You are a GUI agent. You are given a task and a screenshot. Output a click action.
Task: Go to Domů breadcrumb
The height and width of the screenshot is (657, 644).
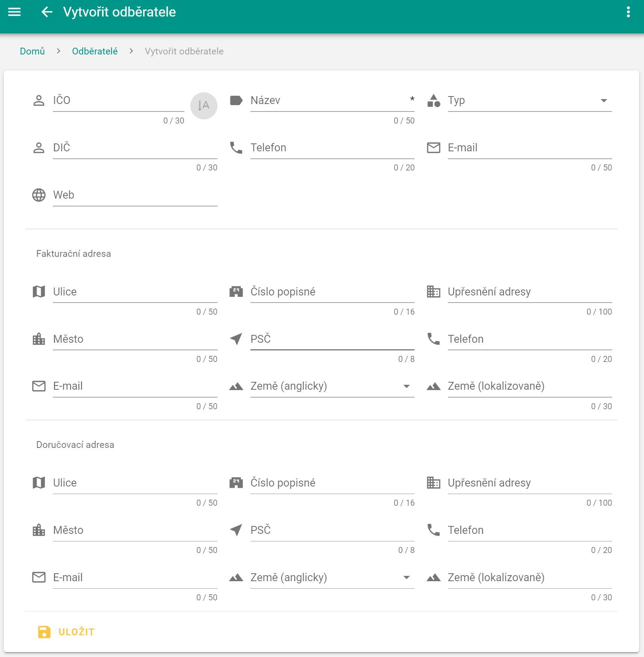click(32, 51)
